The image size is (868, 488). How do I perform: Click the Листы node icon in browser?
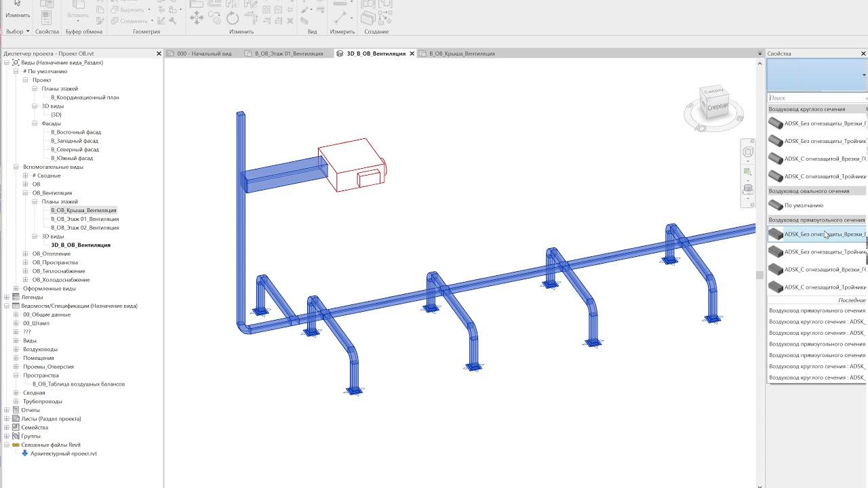coord(16,419)
